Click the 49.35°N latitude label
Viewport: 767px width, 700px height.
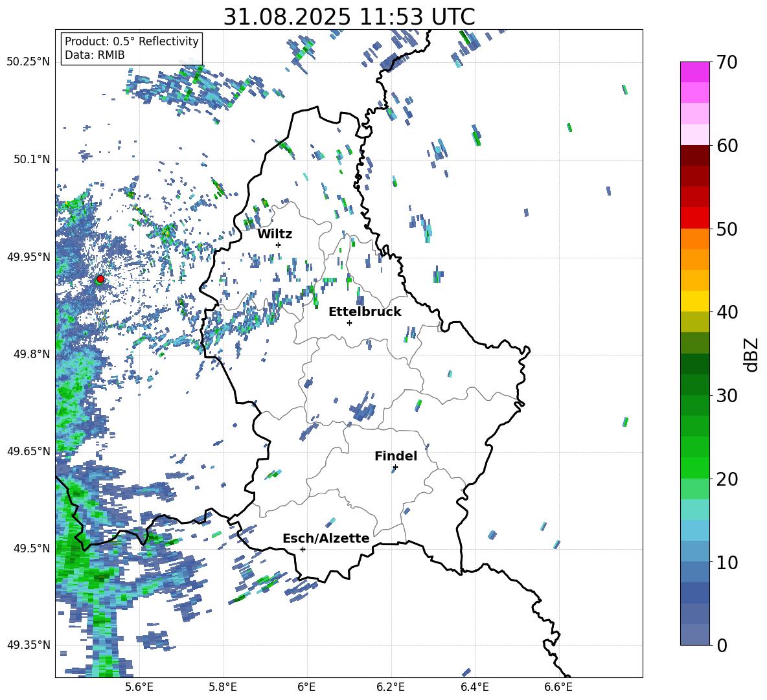29,645
